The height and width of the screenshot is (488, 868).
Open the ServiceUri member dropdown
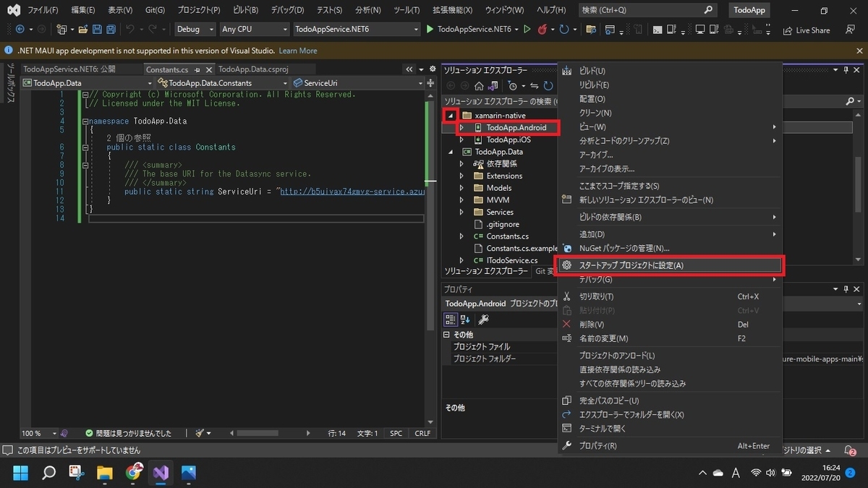tap(359, 83)
